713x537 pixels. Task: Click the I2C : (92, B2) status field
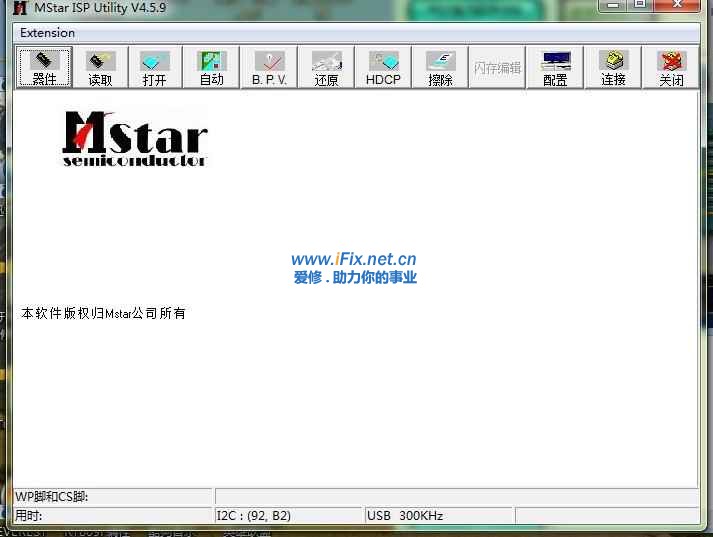288,515
